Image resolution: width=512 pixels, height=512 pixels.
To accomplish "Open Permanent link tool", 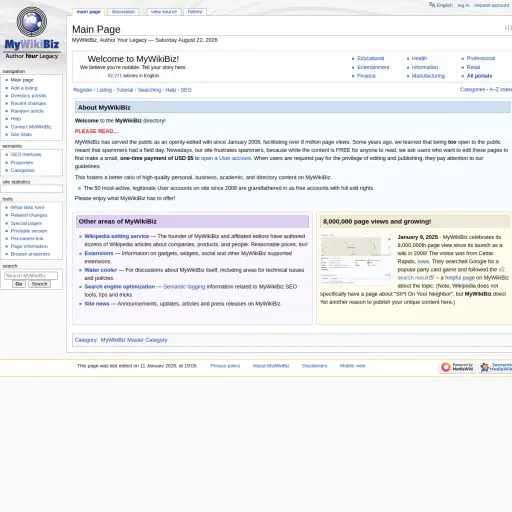I will pos(27,239).
